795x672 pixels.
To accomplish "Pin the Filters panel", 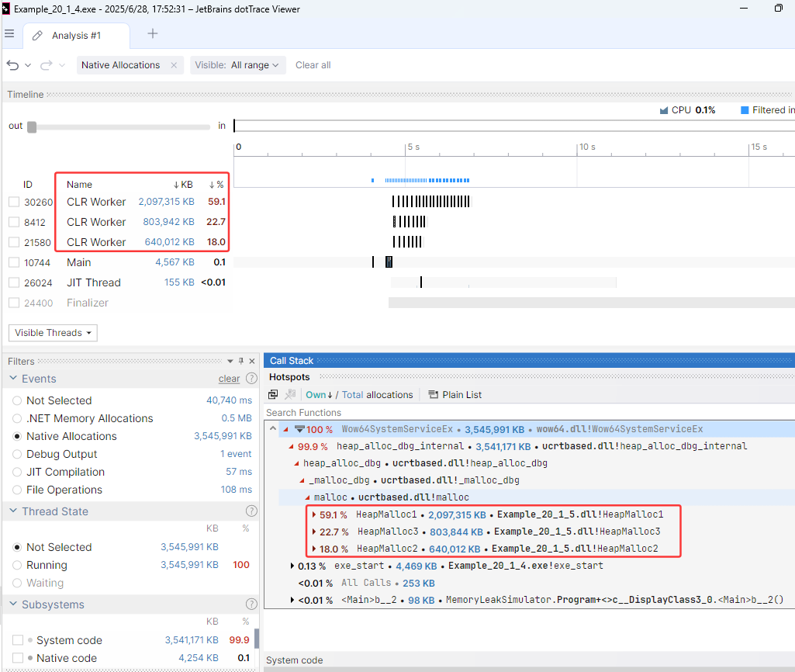I will click(x=241, y=361).
